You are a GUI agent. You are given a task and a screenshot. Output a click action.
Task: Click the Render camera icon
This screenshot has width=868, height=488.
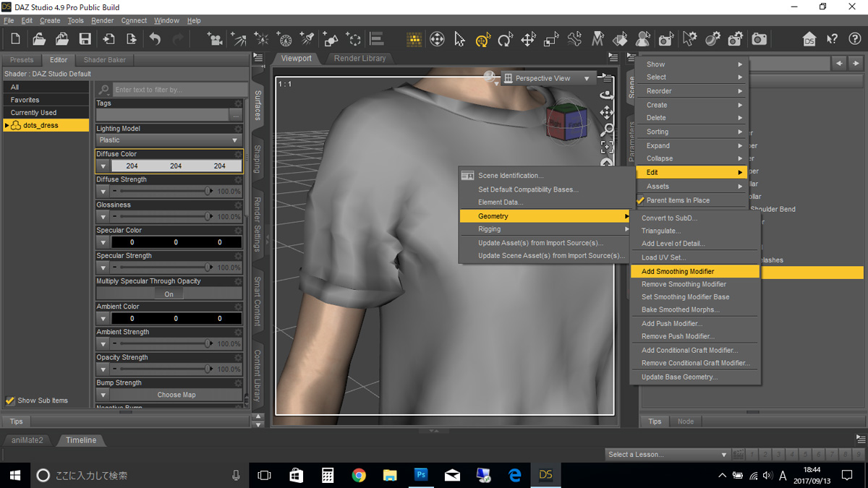click(x=759, y=39)
